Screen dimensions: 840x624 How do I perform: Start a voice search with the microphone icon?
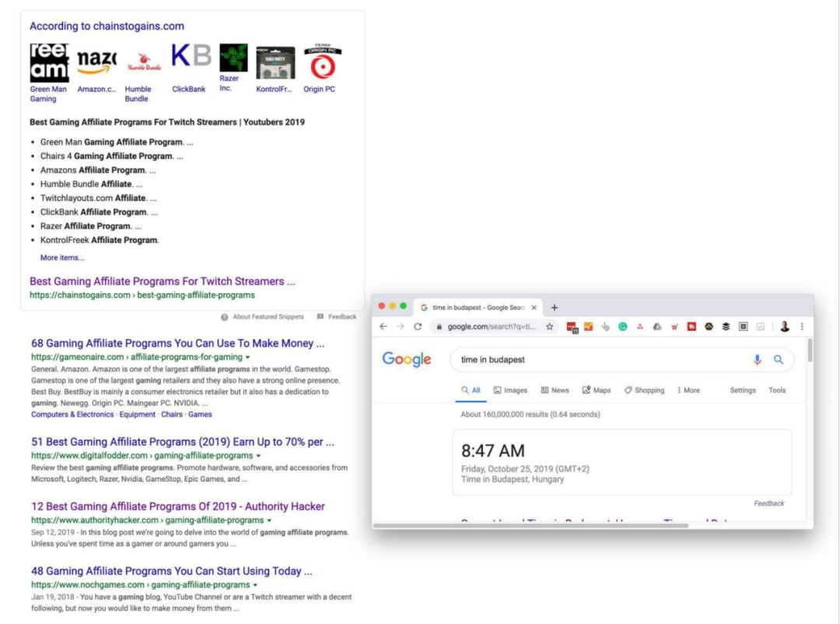coord(757,359)
